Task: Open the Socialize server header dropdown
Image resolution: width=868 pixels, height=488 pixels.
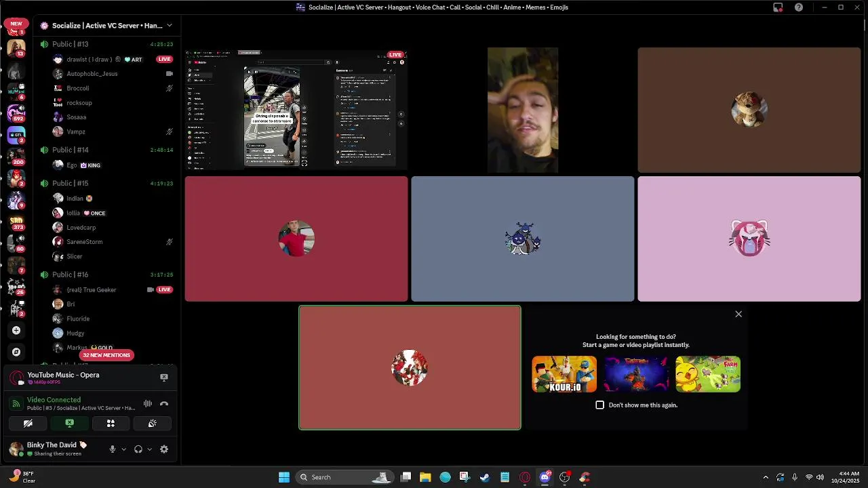Action: [106, 26]
